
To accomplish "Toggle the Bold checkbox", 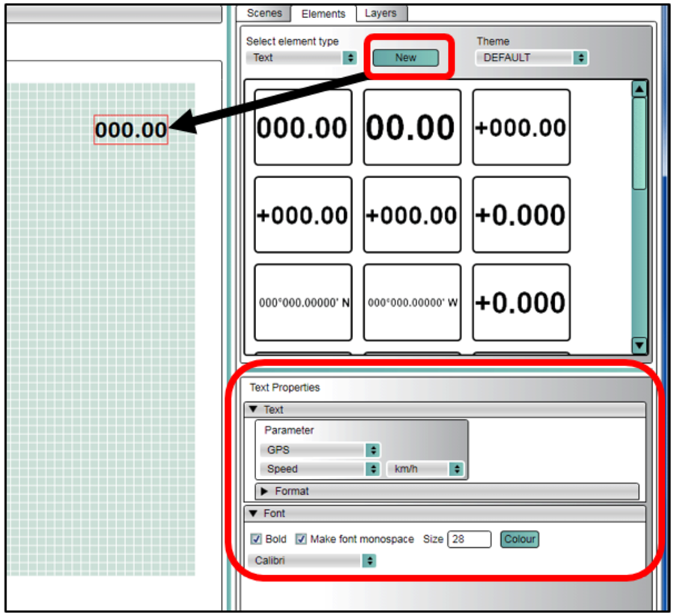I will pyautogui.click(x=256, y=539).
